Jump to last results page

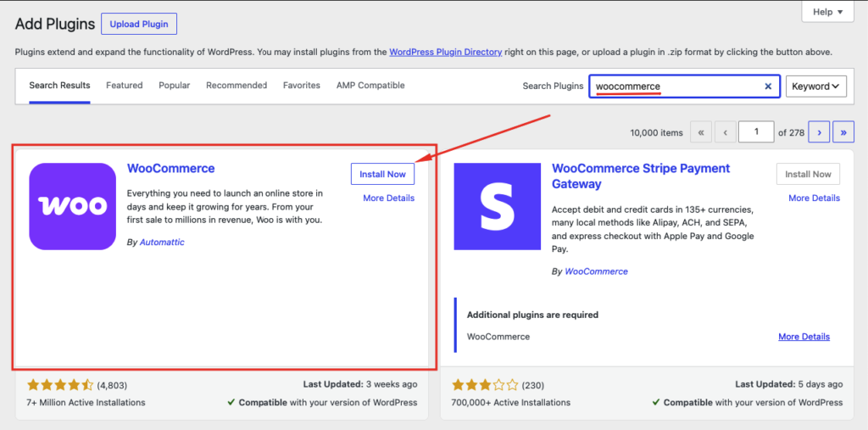pos(843,132)
